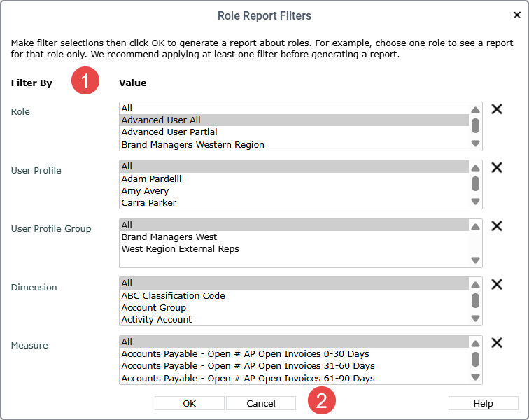Click the Measure list scrollbar thumb
Viewport: 529px width, 420px height.
coord(475,359)
